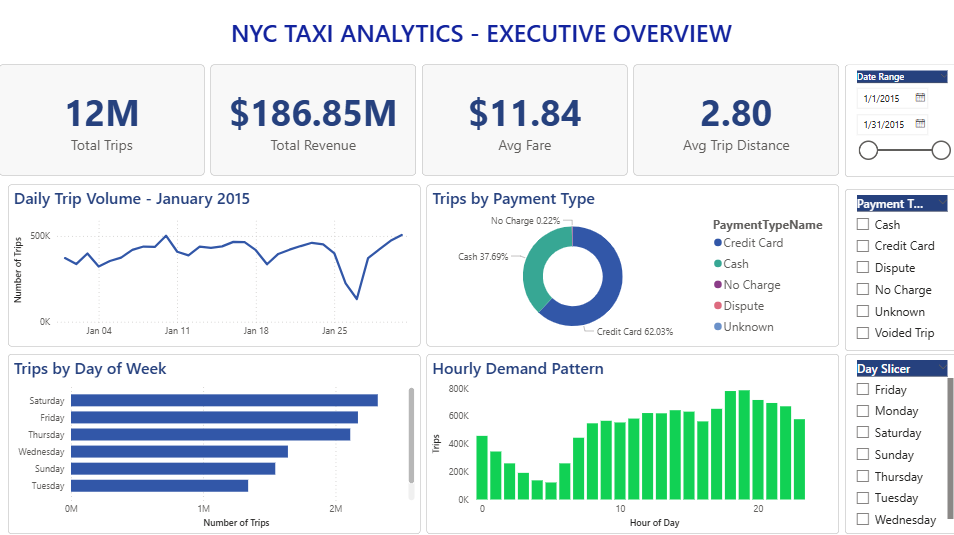Select the No Charge legend entry
Viewport: 954px width, 535px height.
pyautogui.click(x=747, y=285)
